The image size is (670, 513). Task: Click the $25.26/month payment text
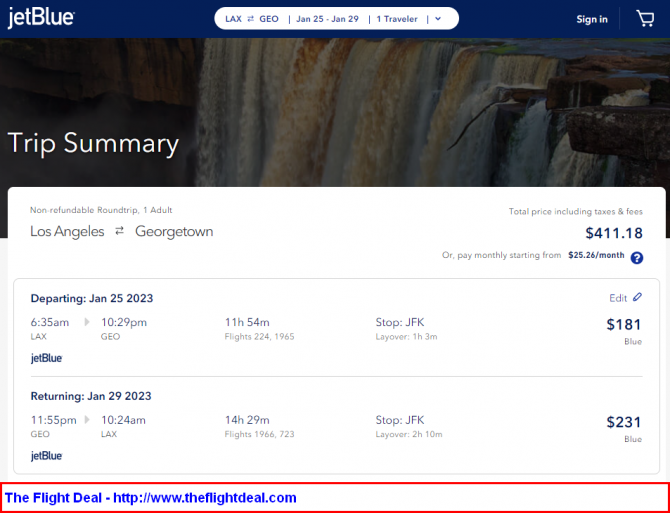[x=596, y=255]
